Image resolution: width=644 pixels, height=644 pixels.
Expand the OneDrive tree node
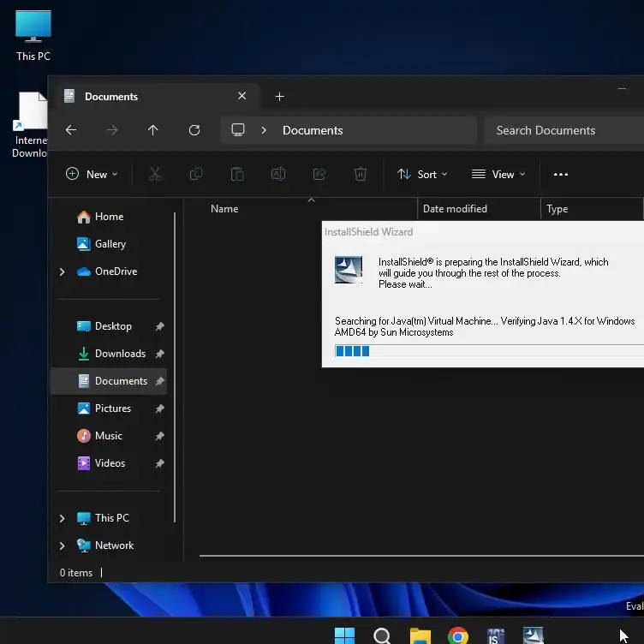tap(62, 271)
